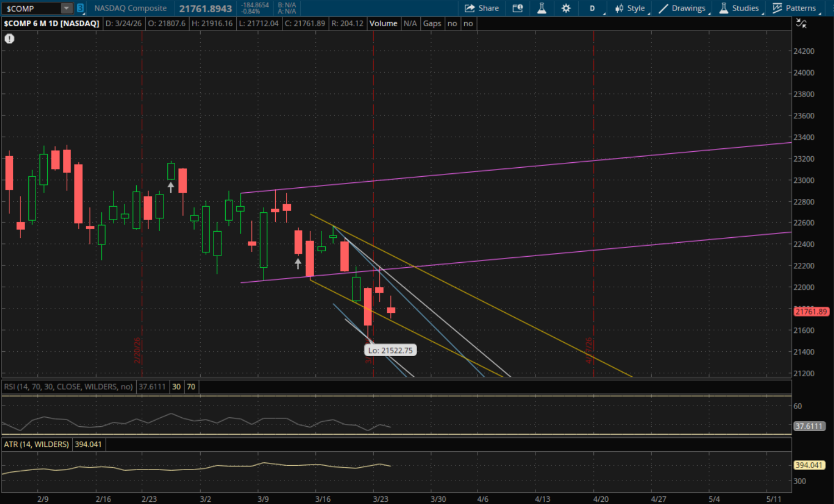Screen dimensions: 834x504
Task: Click the Share button in the toolbar
Action: point(481,8)
